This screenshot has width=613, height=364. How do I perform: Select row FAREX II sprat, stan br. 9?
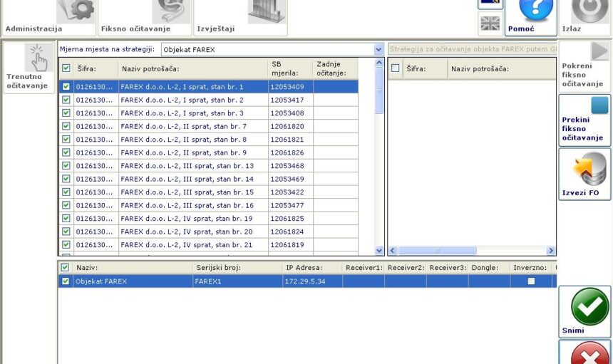coord(209,152)
